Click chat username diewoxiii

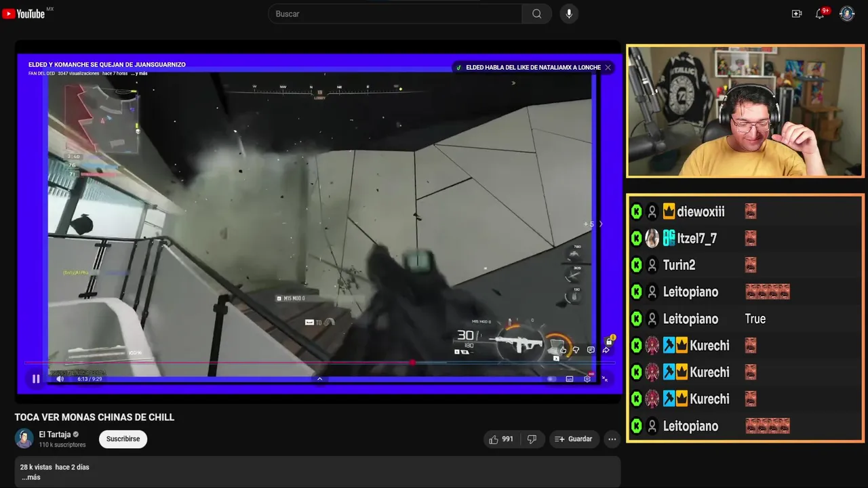[x=701, y=211]
